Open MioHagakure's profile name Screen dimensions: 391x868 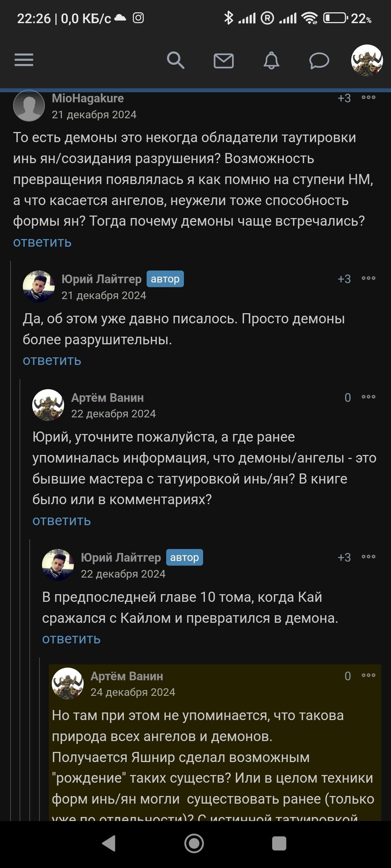click(x=88, y=98)
